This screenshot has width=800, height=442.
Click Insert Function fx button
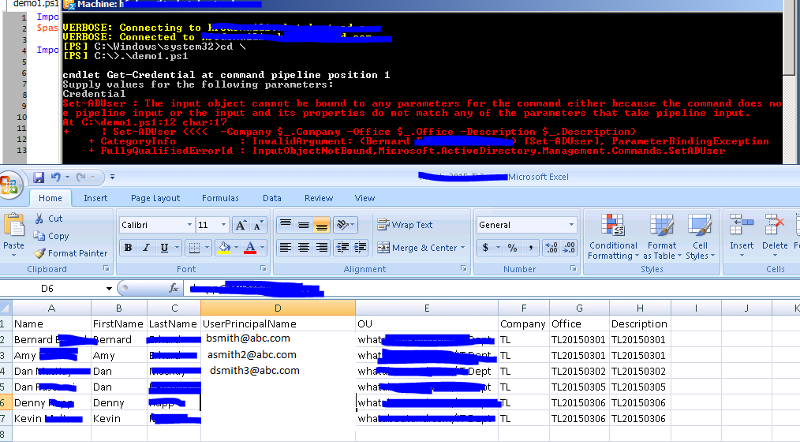click(x=173, y=288)
